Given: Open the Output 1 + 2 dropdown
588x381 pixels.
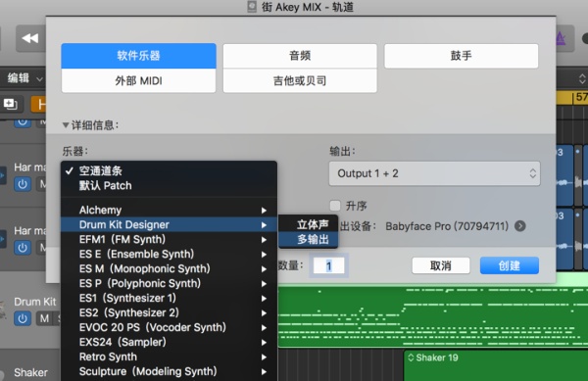Looking at the screenshot, I should coord(434,173).
